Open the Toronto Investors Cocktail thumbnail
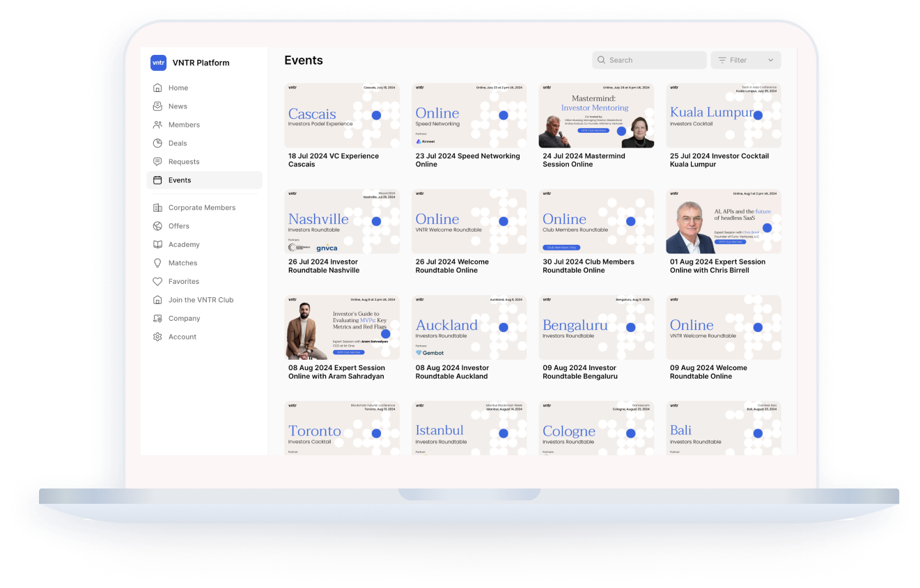920x588 pixels. coord(342,428)
